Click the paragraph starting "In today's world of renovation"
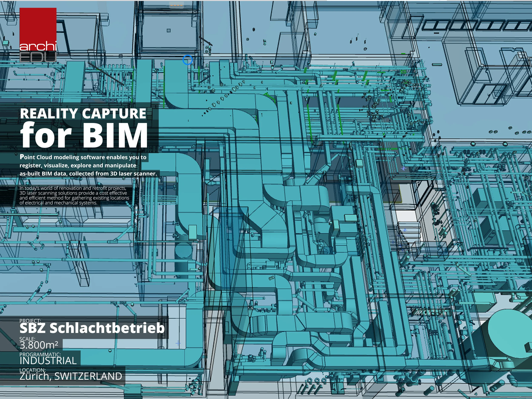This screenshot has width=532, height=399. point(74,195)
